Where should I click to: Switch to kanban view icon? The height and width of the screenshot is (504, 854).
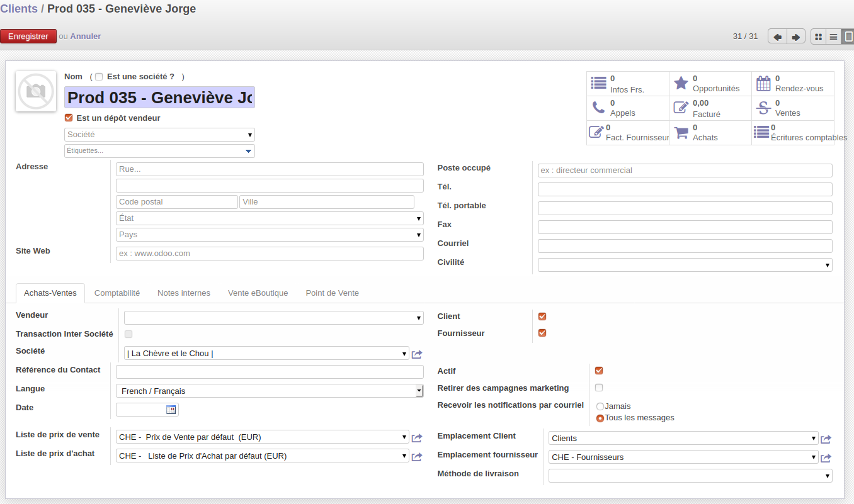(x=818, y=37)
